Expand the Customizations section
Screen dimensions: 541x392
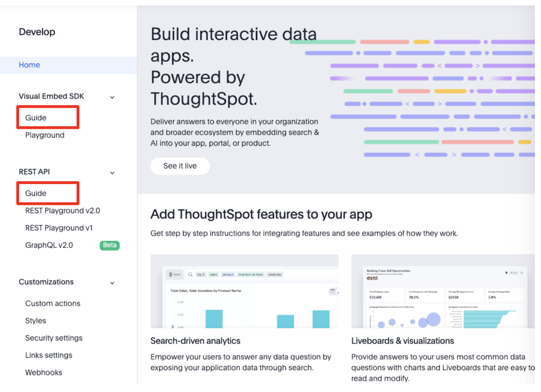[x=112, y=282]
